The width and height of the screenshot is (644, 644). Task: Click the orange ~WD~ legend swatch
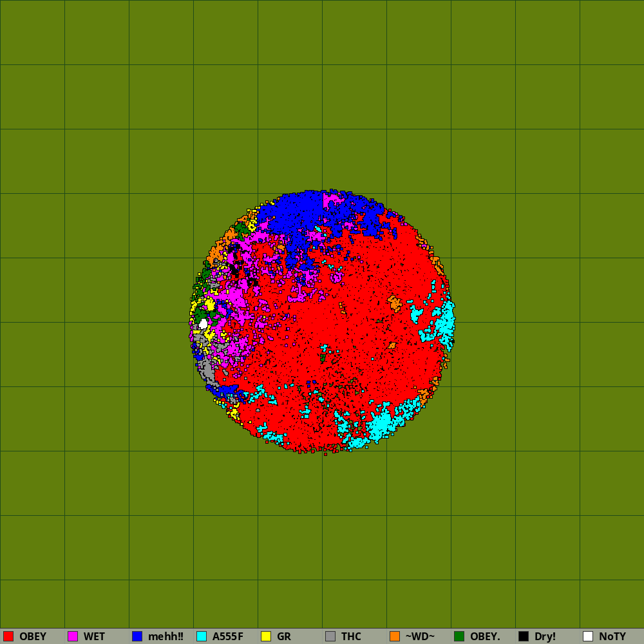[395, 636]
